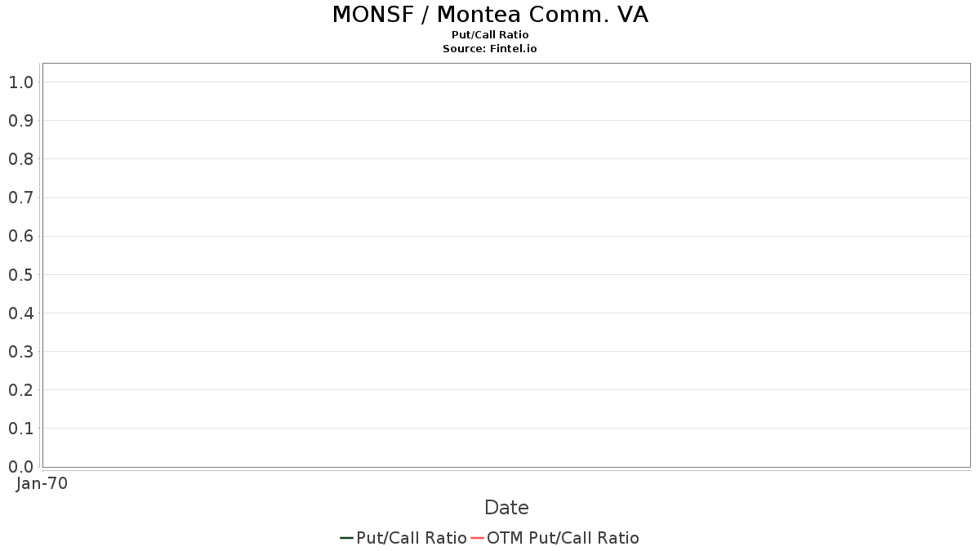Image resolution: width=980 pixels, height=551 pixels.
Task: Toggle the Put/Call Ratio legend entry
Action: tap(411, 538)
